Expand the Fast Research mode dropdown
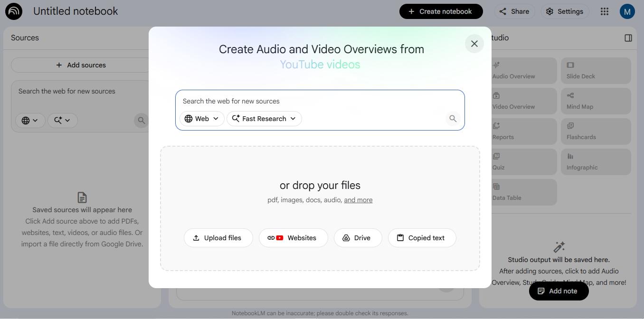 (x=264, y=119)
